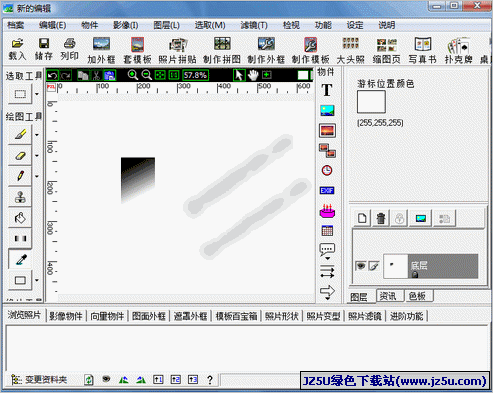Viewport: 493px width, 393px height.
Task: Click the 加外框 toolbar button
Action: [x=101, y=50]
